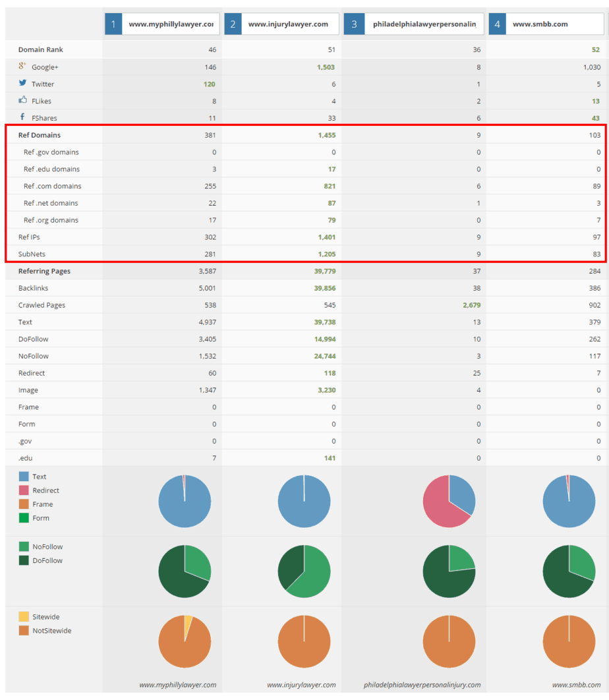This screenshot has width=609, height=700.
Task: Click the 1,503 Google+ value
Action: (326, 67)
